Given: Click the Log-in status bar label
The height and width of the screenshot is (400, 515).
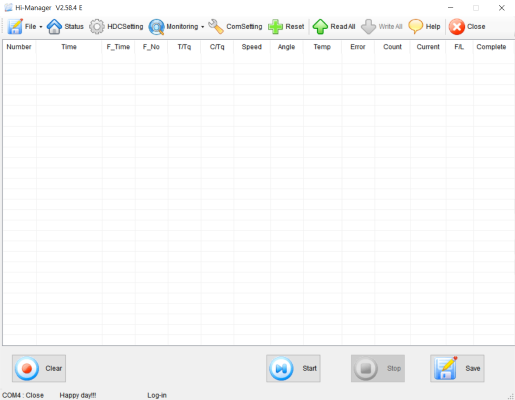Looking at the screenshot, I should click(x=157, y=395).
